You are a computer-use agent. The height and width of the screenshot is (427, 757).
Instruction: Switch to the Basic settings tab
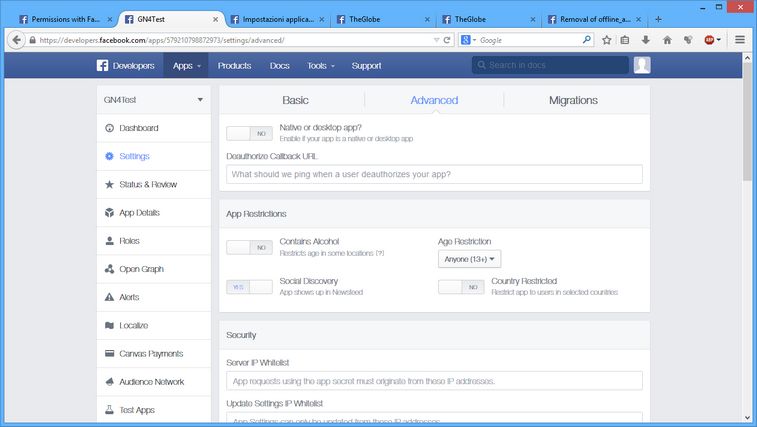tap(295, 100)
